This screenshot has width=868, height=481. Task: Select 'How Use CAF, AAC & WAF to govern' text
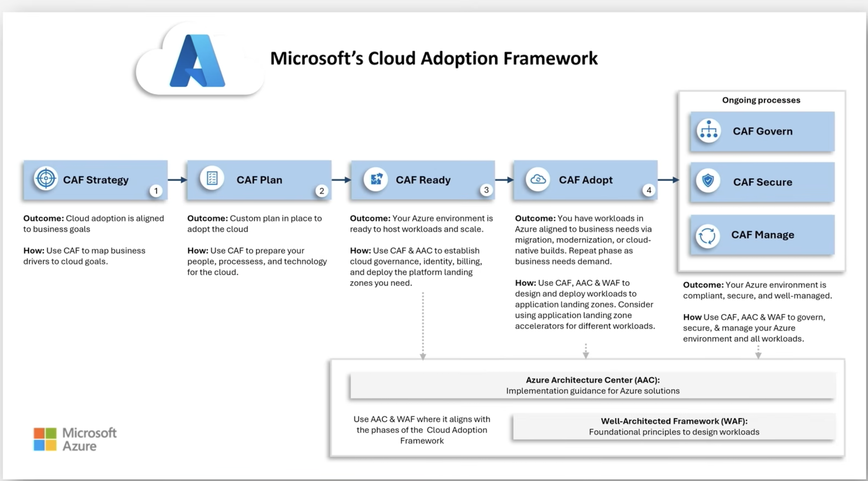[754, 328]
